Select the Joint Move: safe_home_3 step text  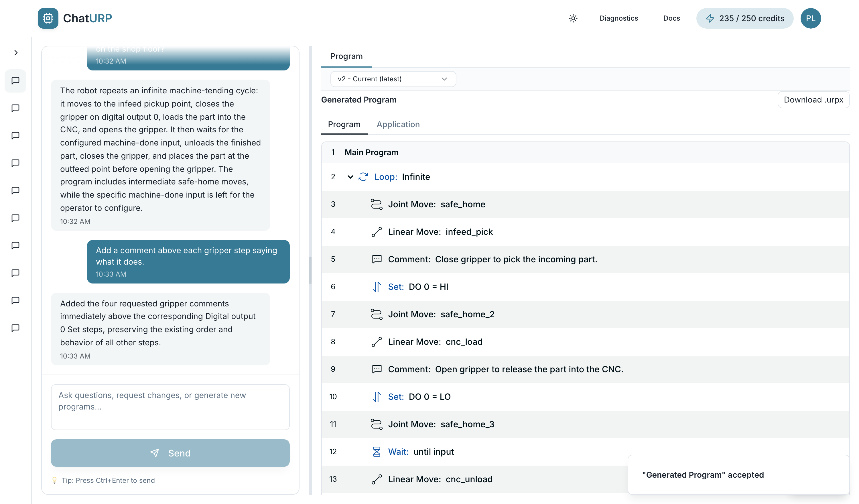[441, 424]
